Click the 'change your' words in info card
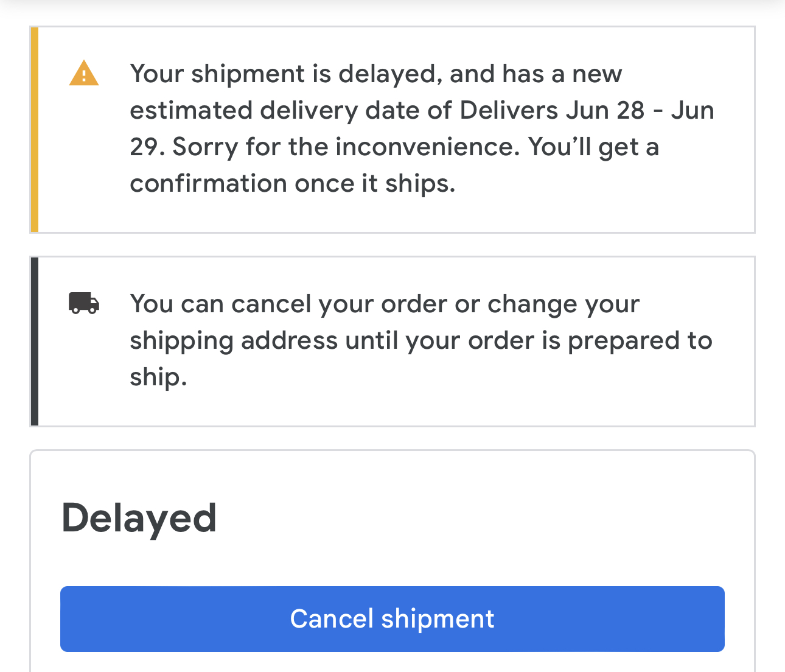785x672 pixels. click(x=563, y=304)
